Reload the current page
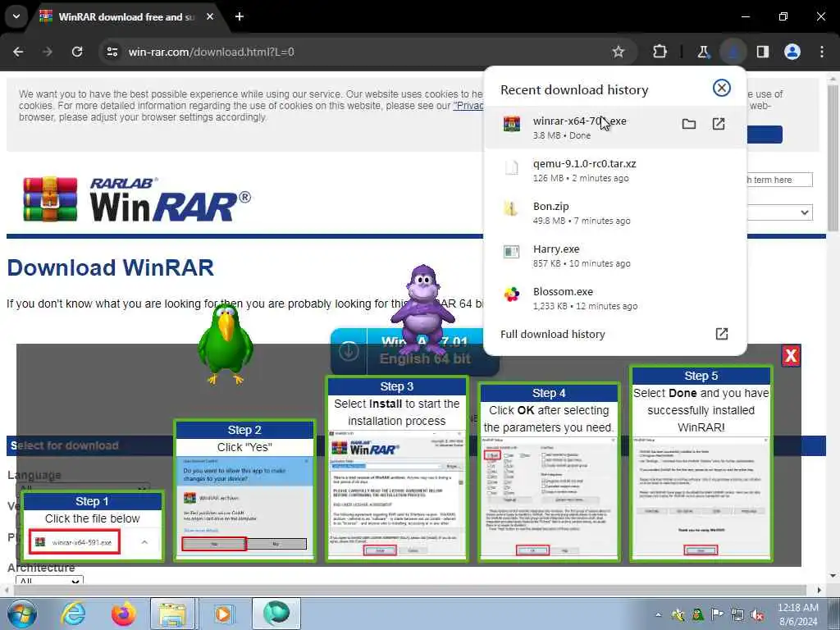This screenshot has width=840, height=630. coord(77,52)
